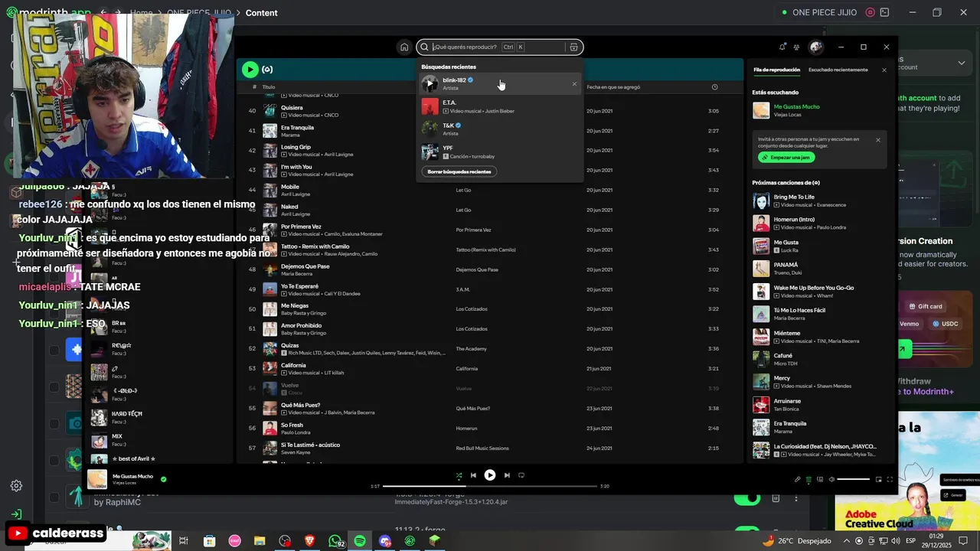Image resolution: width=980 pixels, height=551 pixels.
Task: Click Borrar búsquedas recientes button
Action: (x=459, y=171)
